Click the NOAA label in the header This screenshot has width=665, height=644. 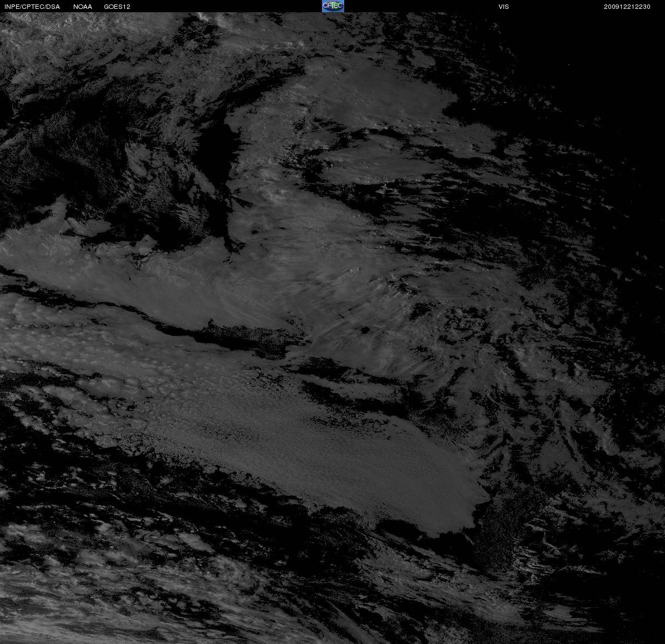(83, 7)
